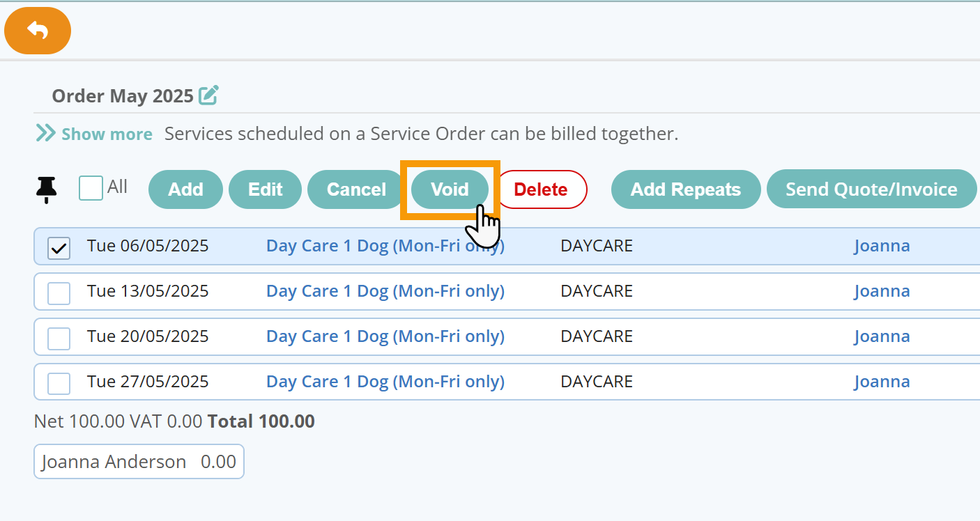The width and height of the screenshot is (980, 521).
Task: Click the black pin icon
Action: [47, 189]
